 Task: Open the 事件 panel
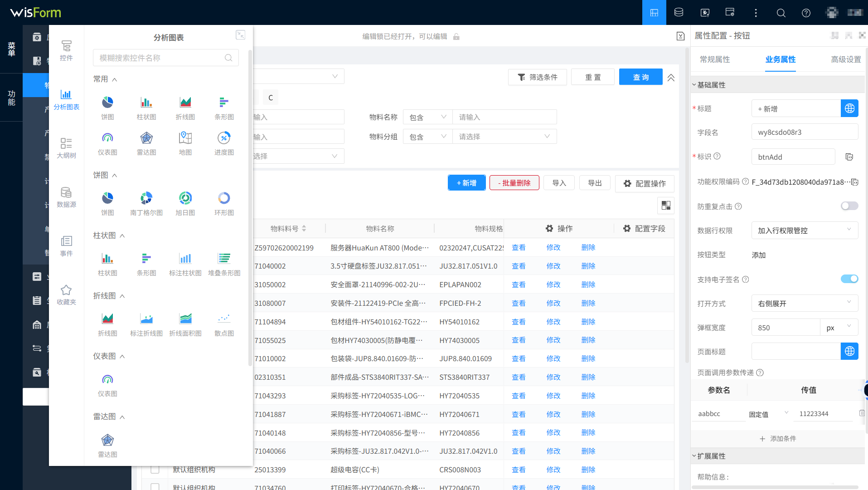click(x=66, y=246)
